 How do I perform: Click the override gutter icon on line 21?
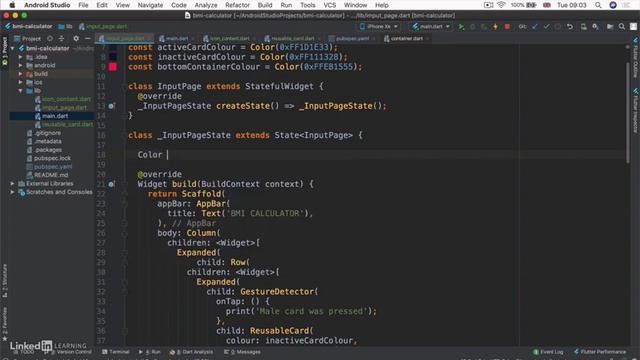111,184
